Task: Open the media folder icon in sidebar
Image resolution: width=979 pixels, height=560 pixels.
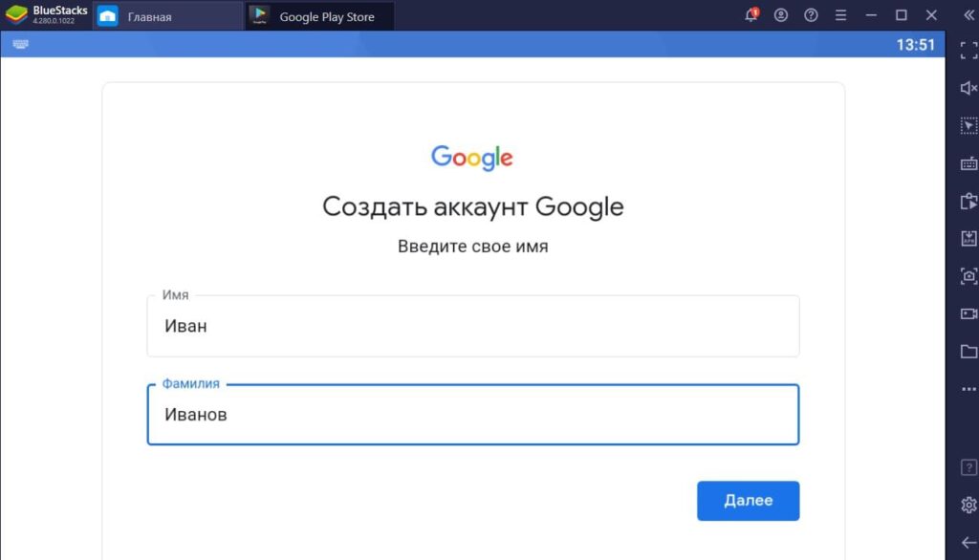Action: [968, 351]
